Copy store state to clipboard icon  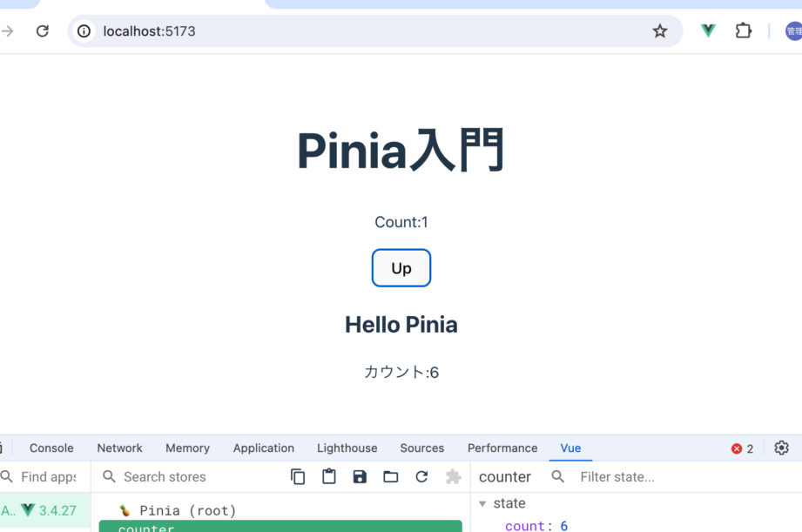click(x=298, y=477)
